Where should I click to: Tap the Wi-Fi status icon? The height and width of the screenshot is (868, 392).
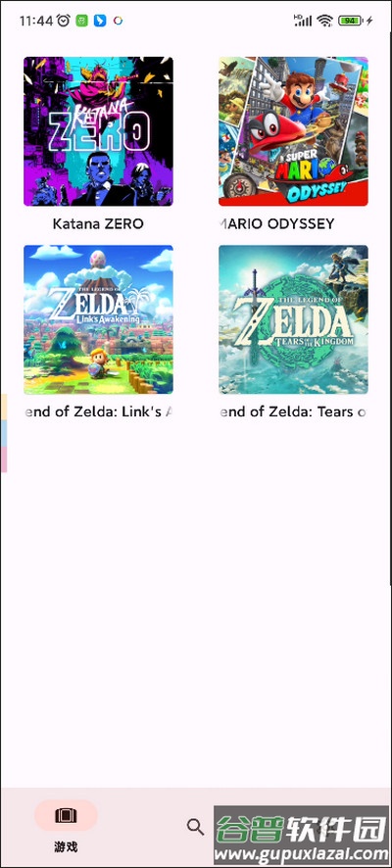click(325, 21)
